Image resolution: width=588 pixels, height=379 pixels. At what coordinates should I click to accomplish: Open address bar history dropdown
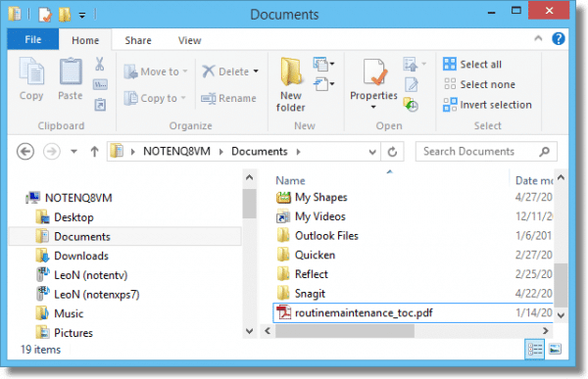point(372,152)
